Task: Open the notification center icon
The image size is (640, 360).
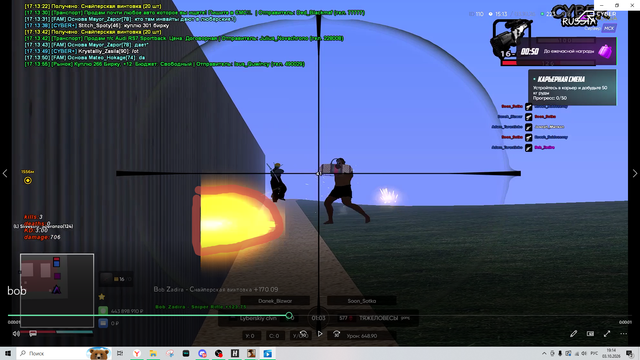Action: pyautogui.click(x=630, y=353)
